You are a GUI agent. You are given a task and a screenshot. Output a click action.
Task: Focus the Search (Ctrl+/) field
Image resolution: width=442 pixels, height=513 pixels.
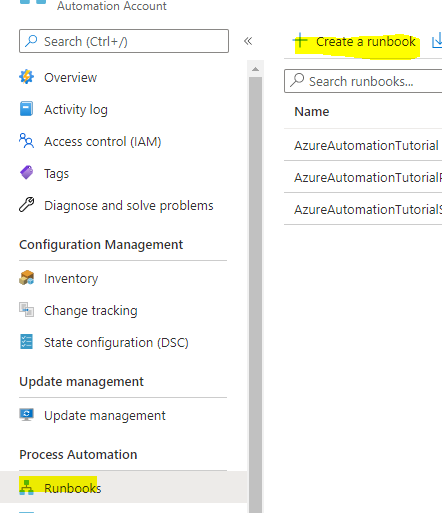coord(124,41)
